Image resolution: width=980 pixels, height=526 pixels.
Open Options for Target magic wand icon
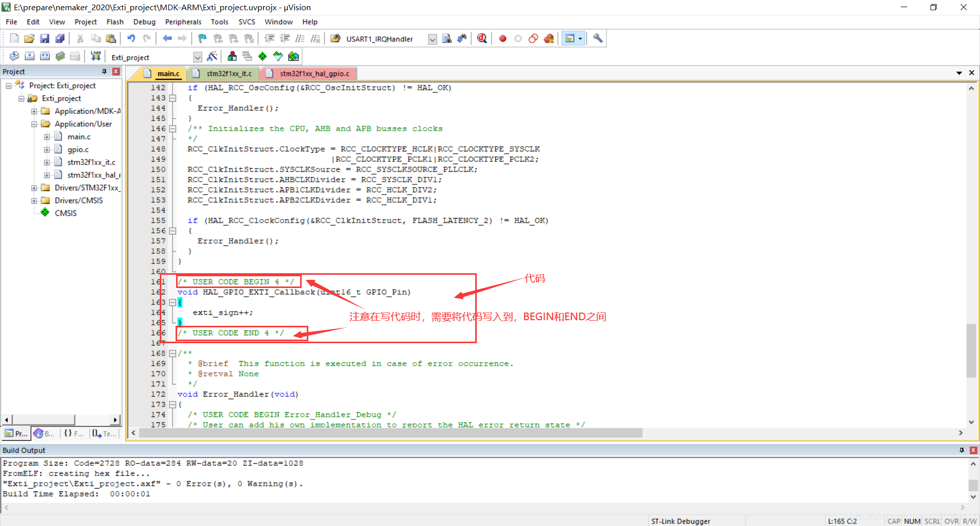pos(212,56)
